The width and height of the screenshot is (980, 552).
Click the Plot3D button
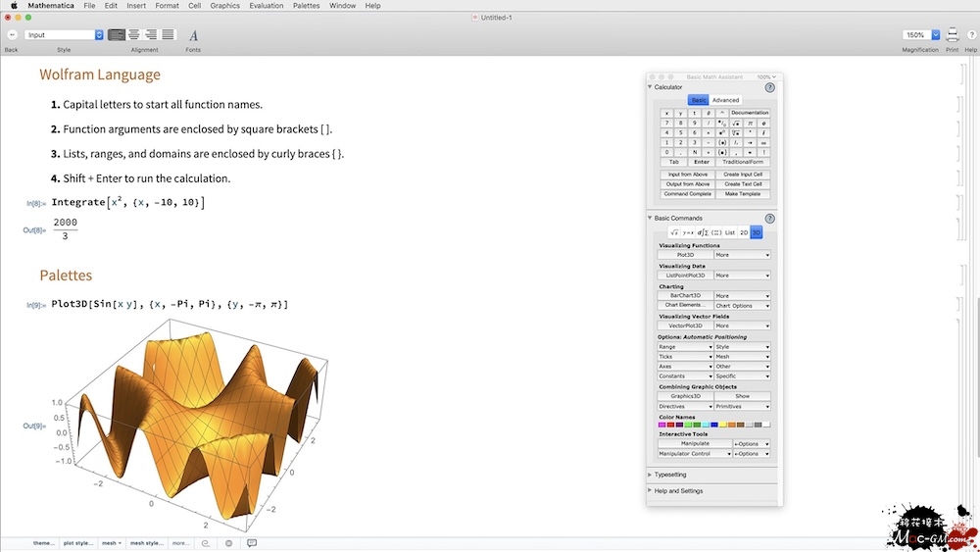(x=685, y=255)
